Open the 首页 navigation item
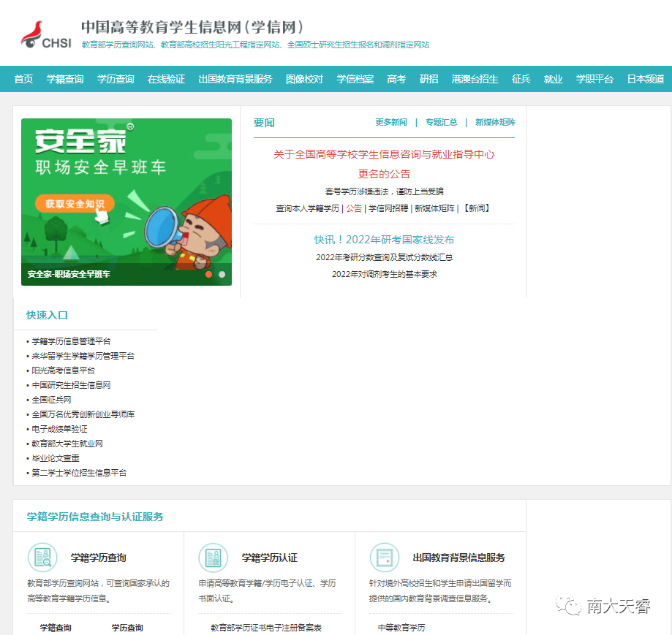 click(22, 79)
